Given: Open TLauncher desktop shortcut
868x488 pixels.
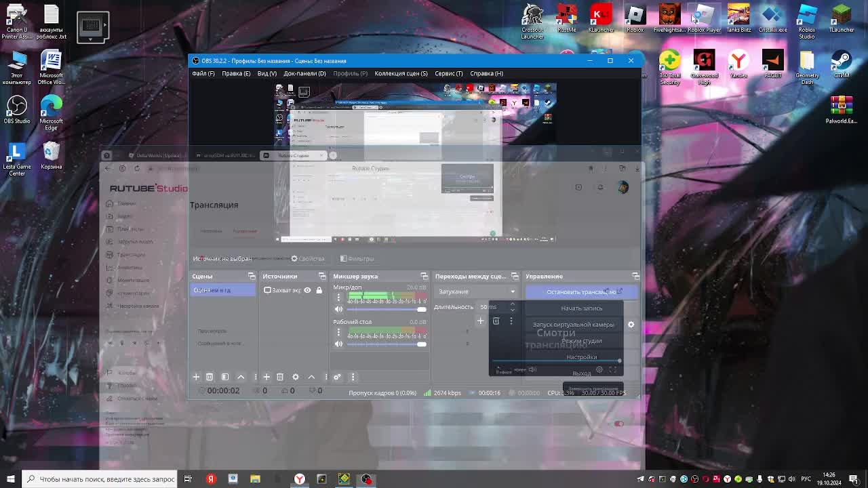Looking at the screenshot, I should pyautogui.click(x=842, y=18).
